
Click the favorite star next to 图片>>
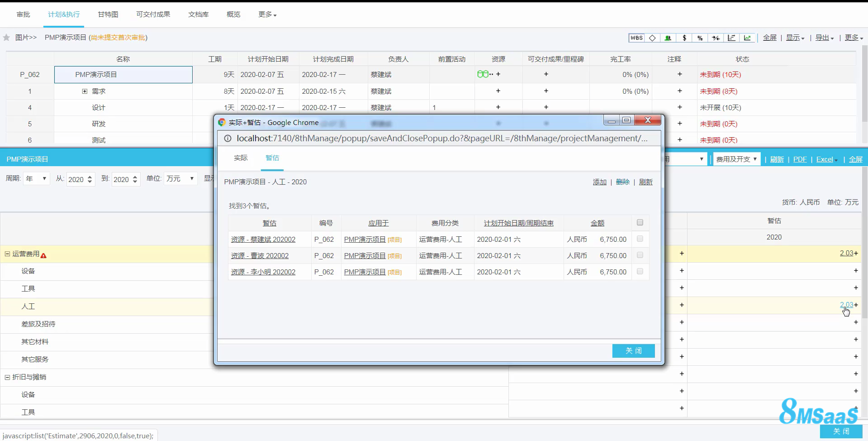tap(6, 38)
